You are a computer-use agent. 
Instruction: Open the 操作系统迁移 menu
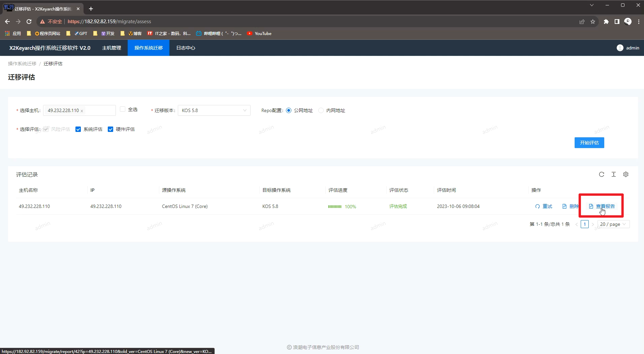pyautogui.click(x=149, y=48)
